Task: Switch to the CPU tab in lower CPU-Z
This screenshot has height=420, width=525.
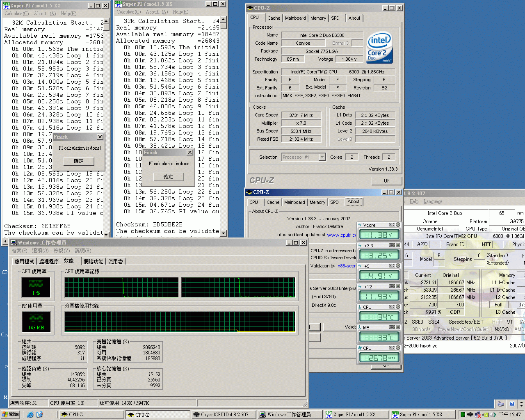Action: click(x=254, y=202)
